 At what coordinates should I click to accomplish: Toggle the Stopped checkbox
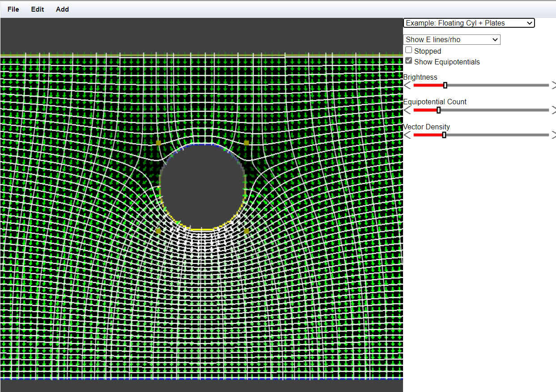(x=409, y=50)
